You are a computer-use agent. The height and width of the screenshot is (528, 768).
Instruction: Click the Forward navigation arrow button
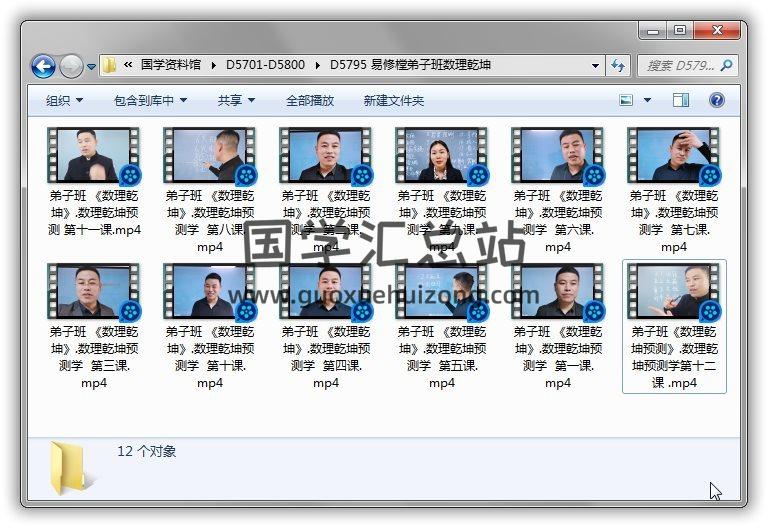[71, 67]
